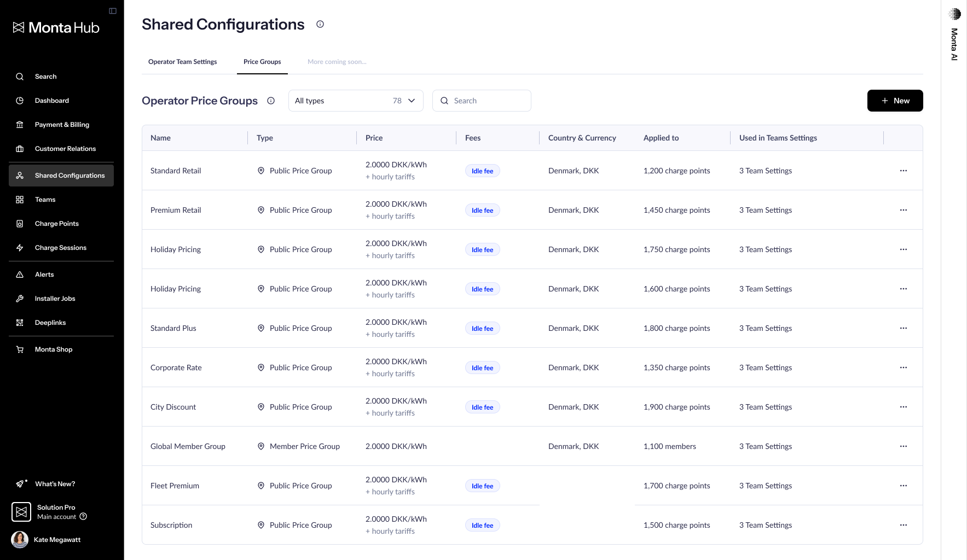This screenshot has height=560, width=967.
Task: Click Idle fee badge for Fleet Premium
Action: (483, 486)
